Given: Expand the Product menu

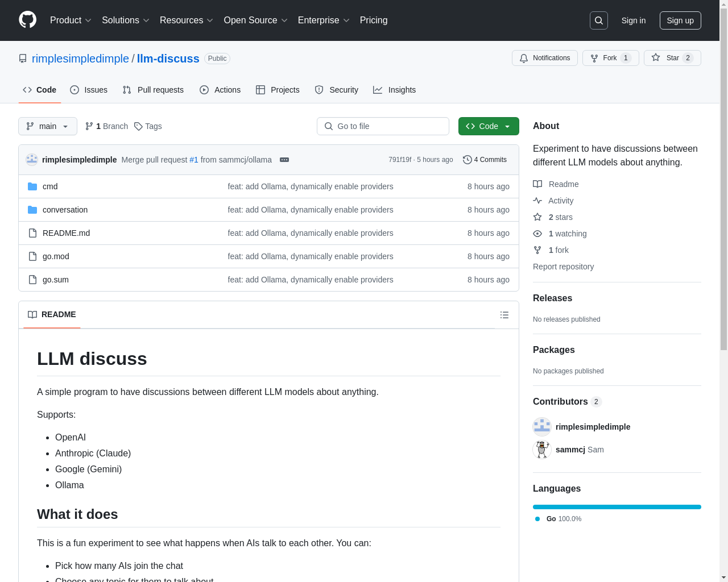Looking at the screenshot, I should 71,20.
